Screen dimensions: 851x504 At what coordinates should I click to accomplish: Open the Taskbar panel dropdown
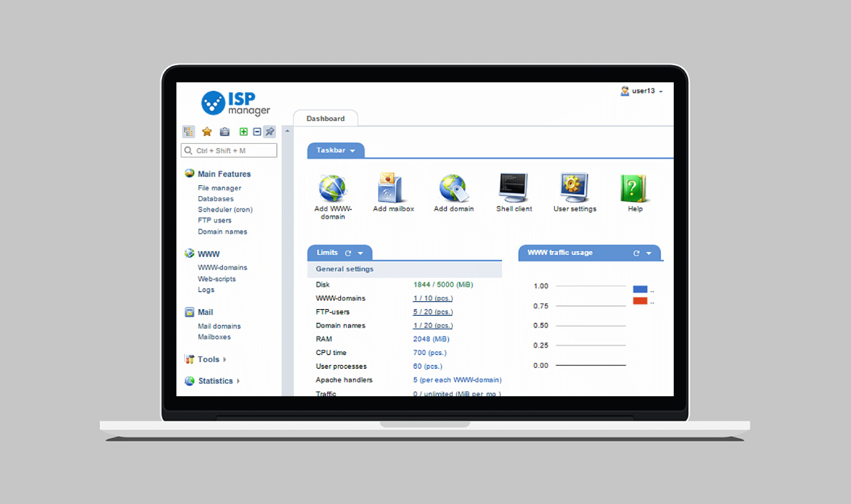[x=352, y=151]
